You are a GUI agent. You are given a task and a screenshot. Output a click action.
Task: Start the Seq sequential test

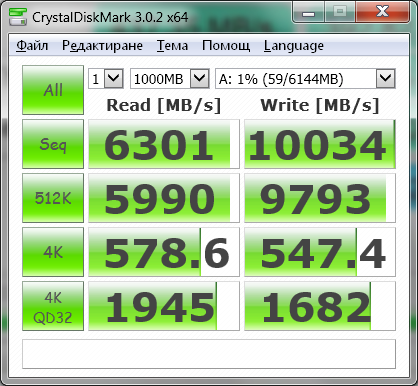point(53,144)
